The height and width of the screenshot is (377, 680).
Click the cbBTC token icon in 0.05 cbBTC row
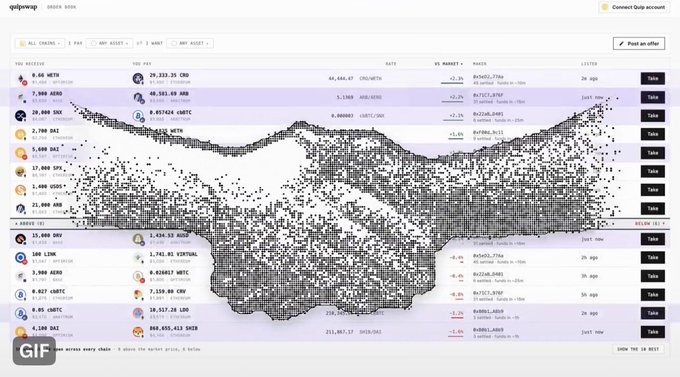(21, 314)
